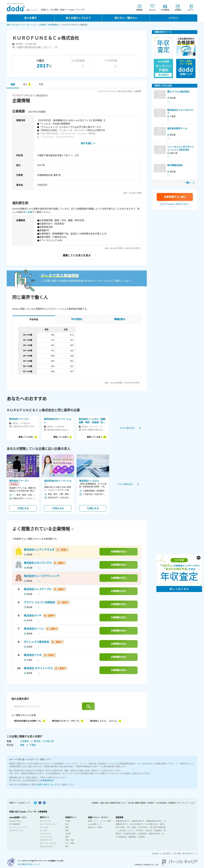Click orange 会員登録する(無料) button

(x=174, y=197)
